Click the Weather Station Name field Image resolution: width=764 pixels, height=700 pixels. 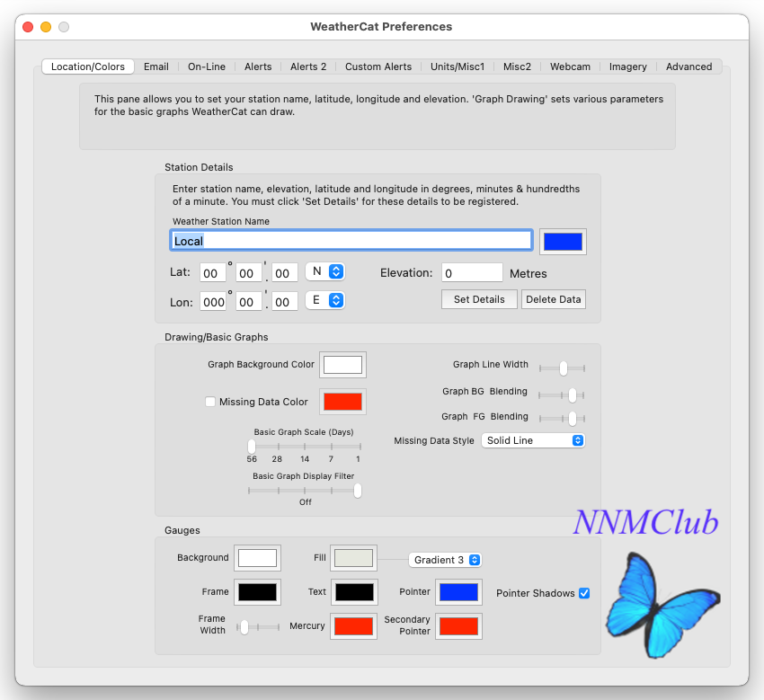(351, 241)
